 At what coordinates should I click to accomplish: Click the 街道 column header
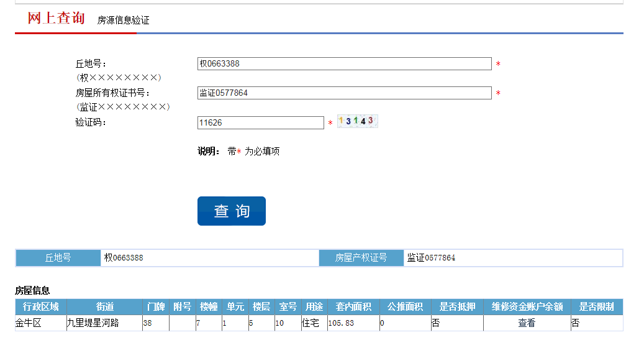click(x=104, y=307)
